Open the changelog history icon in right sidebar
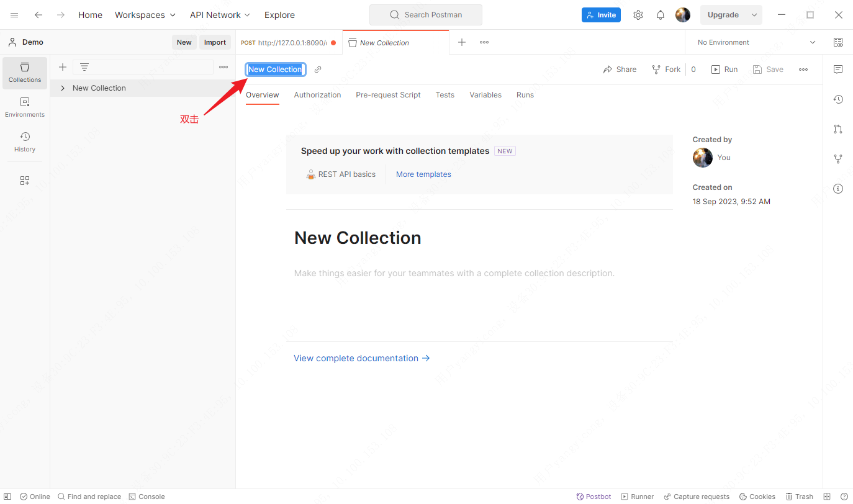Screen dimensions: 853x504 (x=838, y=99)
